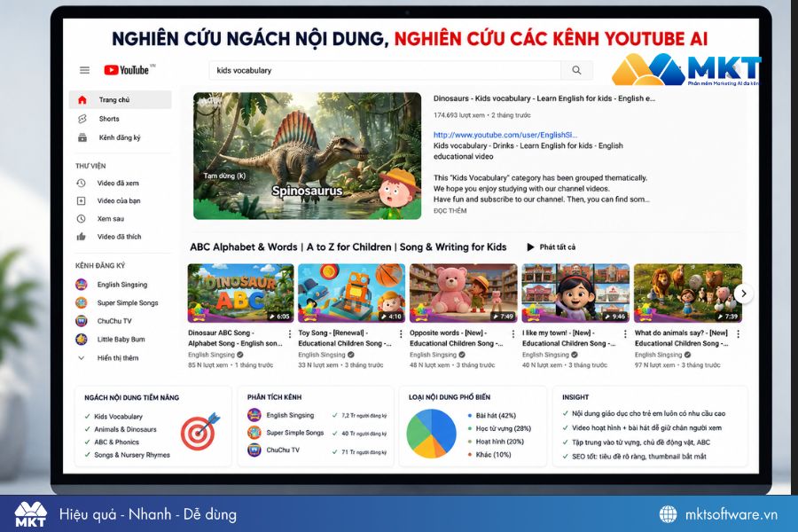
Task: Open the hamburger guide menu
Action: pyautogui.click(x=84, y=70)
